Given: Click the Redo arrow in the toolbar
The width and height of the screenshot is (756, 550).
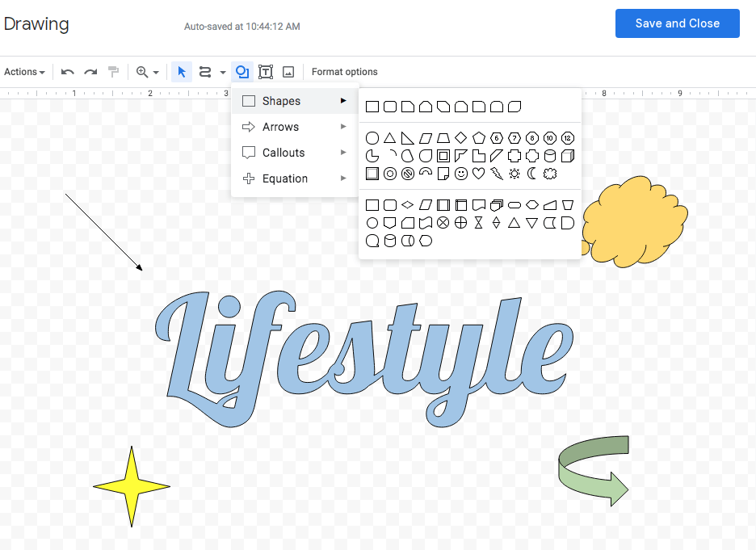Looking at the screenshot, I should tap(90, 72).
